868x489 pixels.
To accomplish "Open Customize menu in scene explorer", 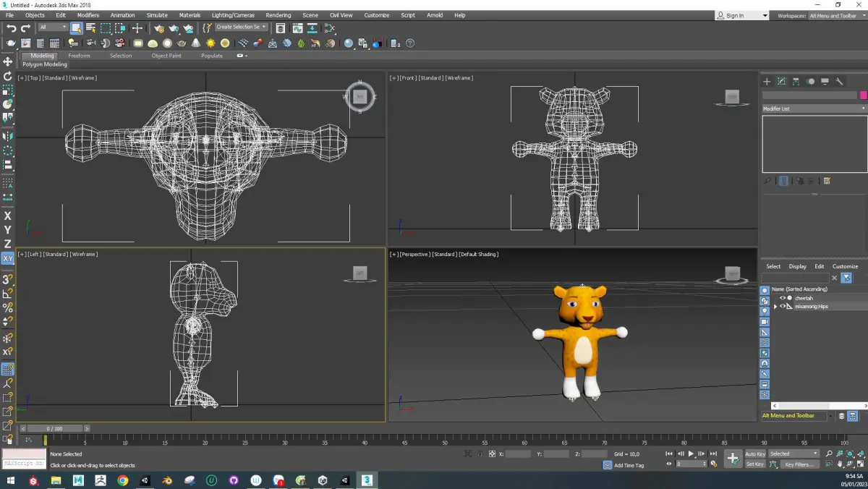I will (x=845, y=266).
